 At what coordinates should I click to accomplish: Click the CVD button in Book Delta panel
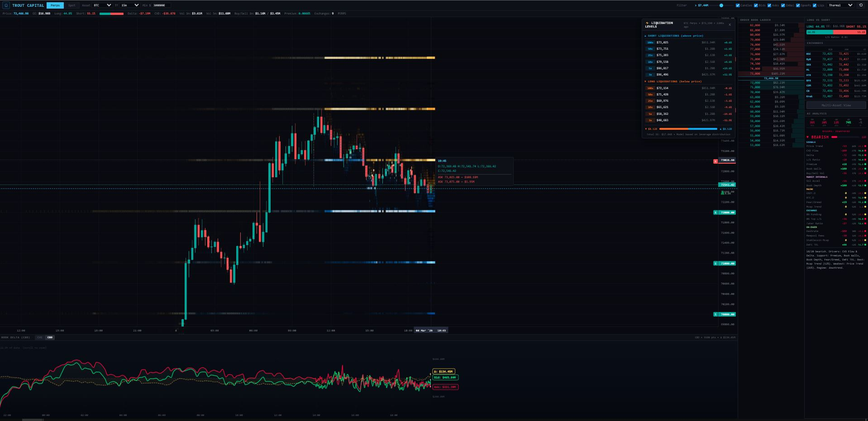click(40, 338)
